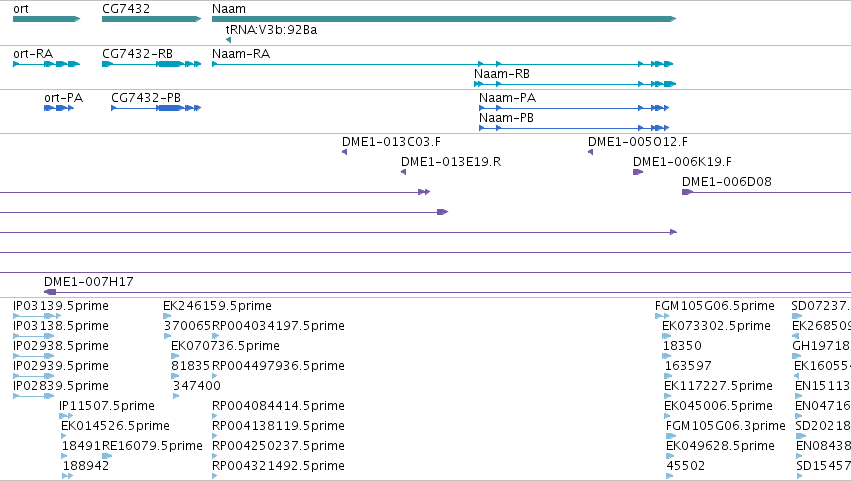Viewport: 851px width, 481px height.
Task: Click the Naam-PB protein label
Action: [506, 118]
